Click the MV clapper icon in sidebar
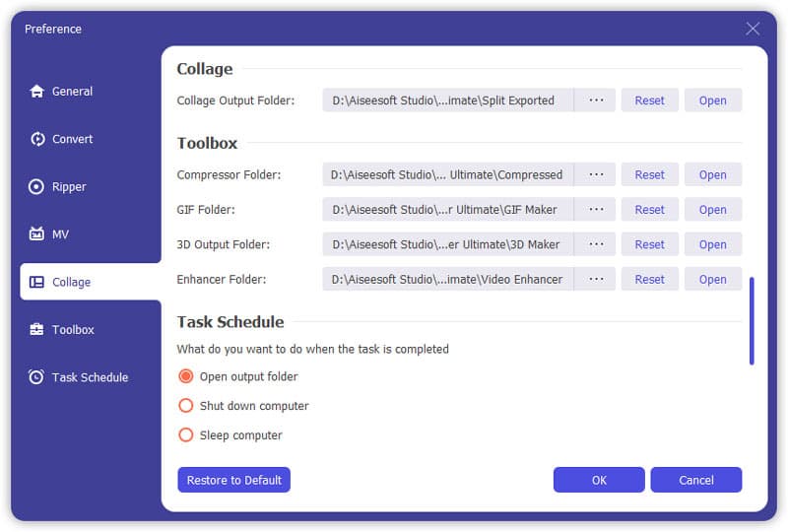The image size is (788, 532). click(36, 233)
